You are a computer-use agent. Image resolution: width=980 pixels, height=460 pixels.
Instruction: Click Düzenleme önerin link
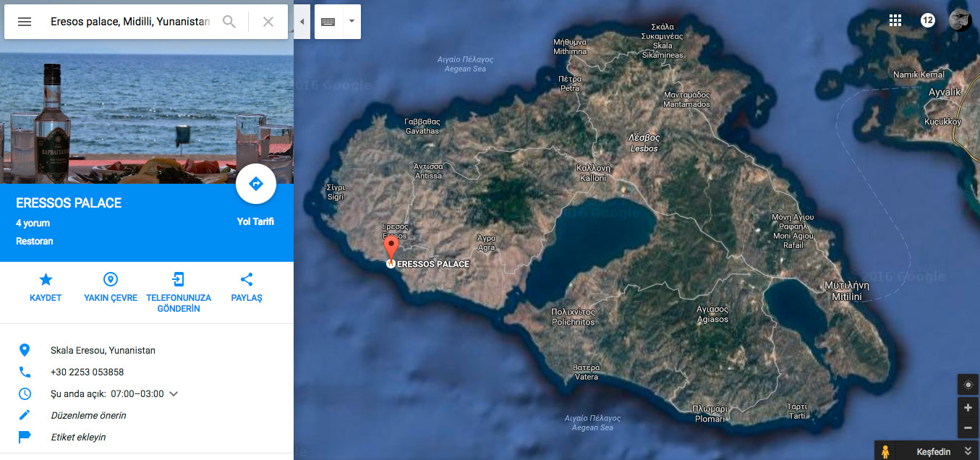tap(88, 416)
